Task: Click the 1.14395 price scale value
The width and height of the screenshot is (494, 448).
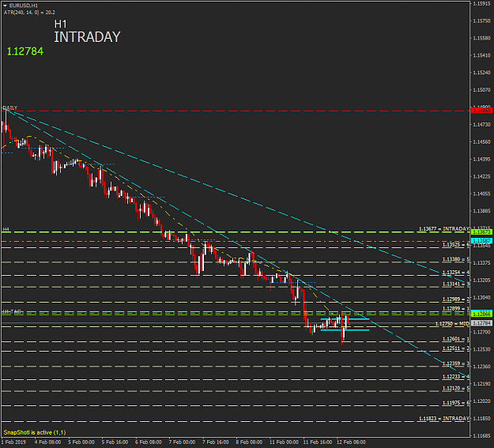Action: [x=481, y=159]
